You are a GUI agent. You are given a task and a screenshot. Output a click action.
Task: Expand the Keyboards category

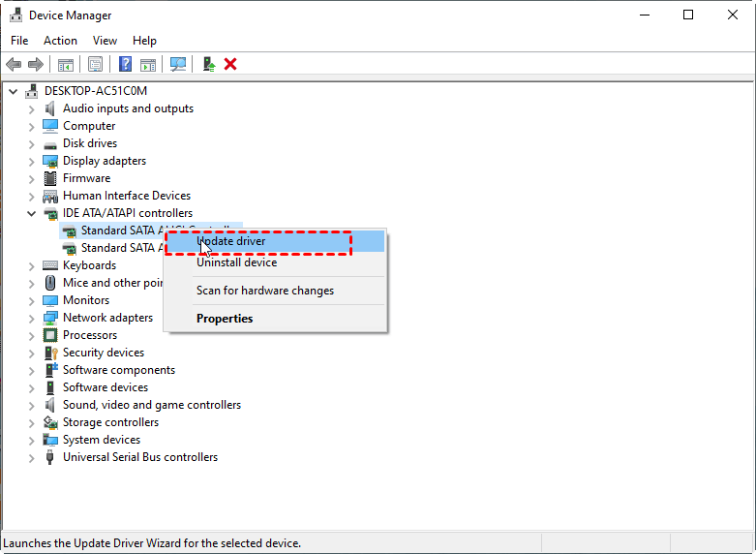(31, 266)
